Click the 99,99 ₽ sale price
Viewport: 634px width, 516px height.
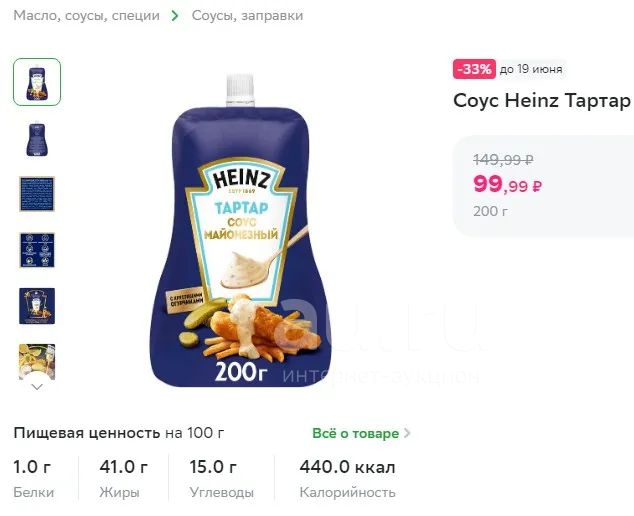click(507, 184)
